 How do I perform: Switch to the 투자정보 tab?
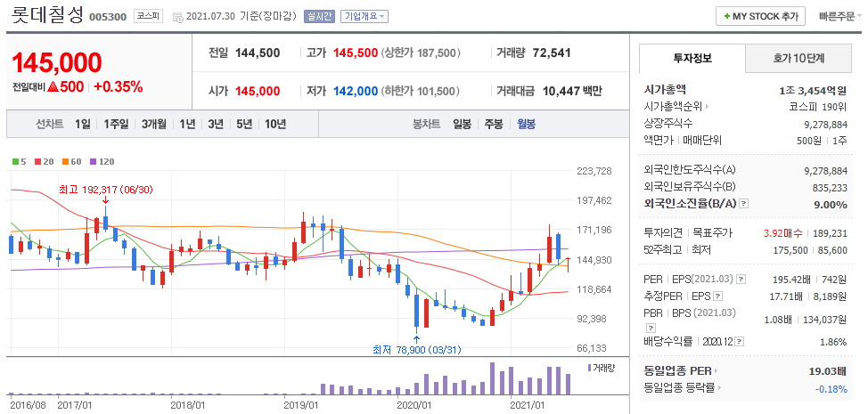pos(692,58)
